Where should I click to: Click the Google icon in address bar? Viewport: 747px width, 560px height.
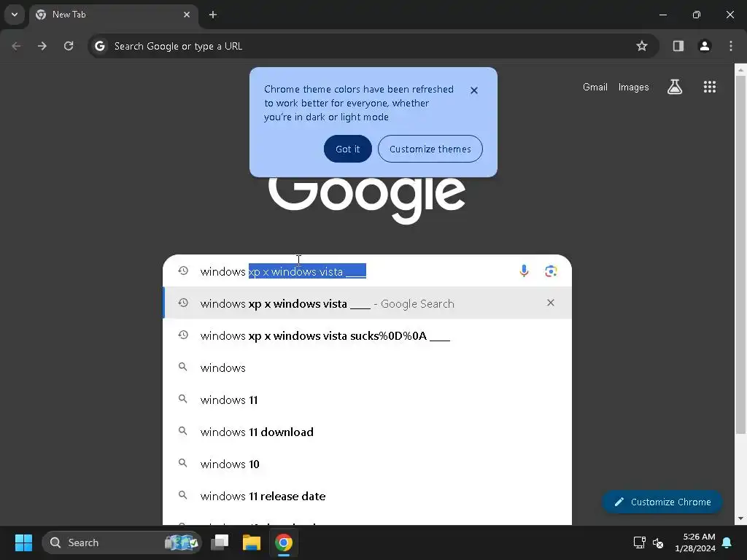[x=100, y=46]
